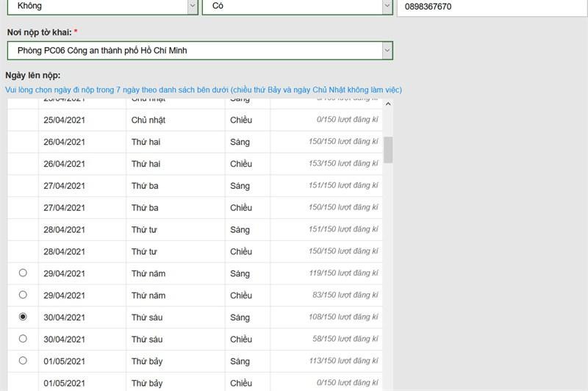Select the 29/04/2021 Sáng radio button
This screenshot has height=391, width=588.
click(x=23, y=273)
